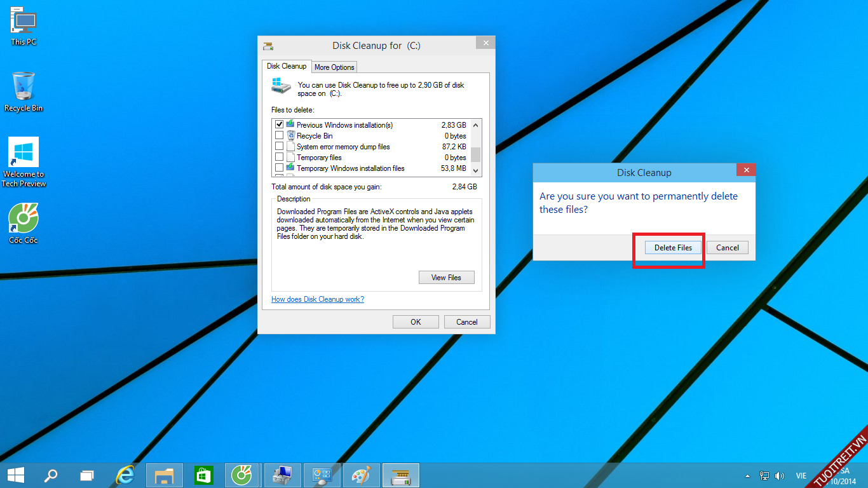The width and height of the screenshot is (868, 488).
Task: Launch Internet Explorer from the taskbar
Action: pos(125,475)
